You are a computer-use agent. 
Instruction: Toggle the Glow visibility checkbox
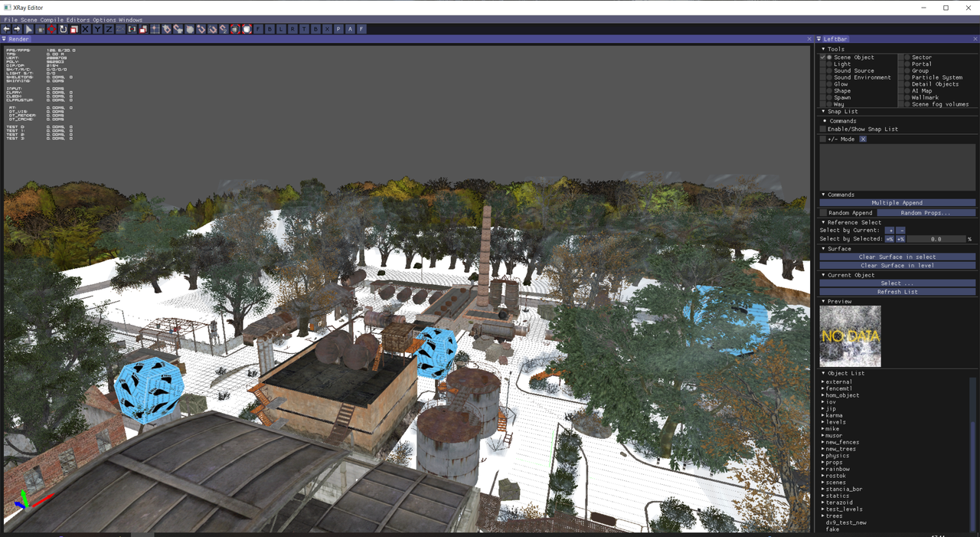pyautogui.click(x=823, y=84)
